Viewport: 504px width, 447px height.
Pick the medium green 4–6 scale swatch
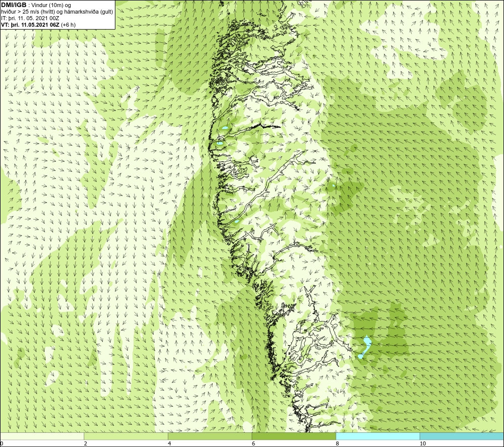pyautogui.click(x=210, y=436)
